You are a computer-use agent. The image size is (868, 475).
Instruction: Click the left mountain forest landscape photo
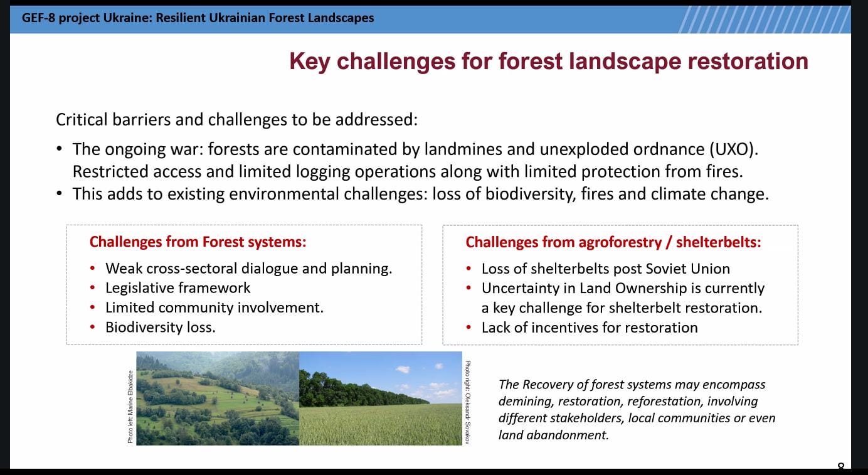point(218,398)
